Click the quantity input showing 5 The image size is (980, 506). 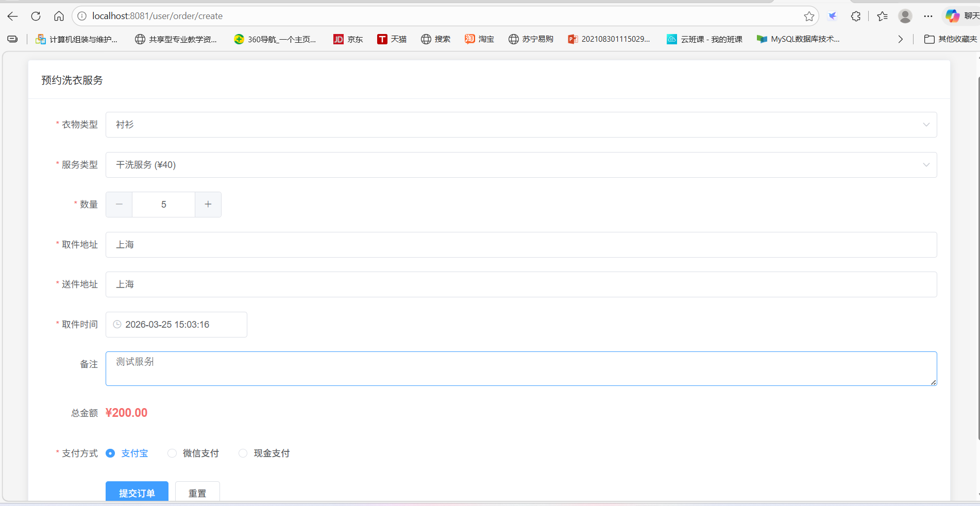tap(164, 205)
